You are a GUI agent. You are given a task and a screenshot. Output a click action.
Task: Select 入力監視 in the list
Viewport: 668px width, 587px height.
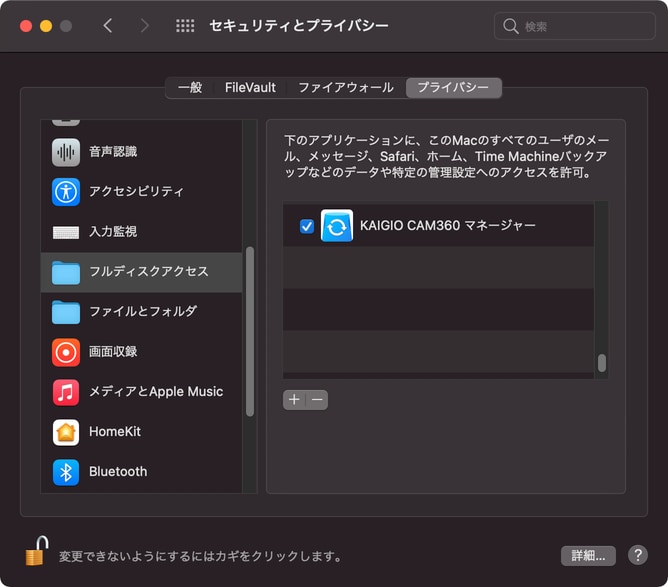[113, 231]
